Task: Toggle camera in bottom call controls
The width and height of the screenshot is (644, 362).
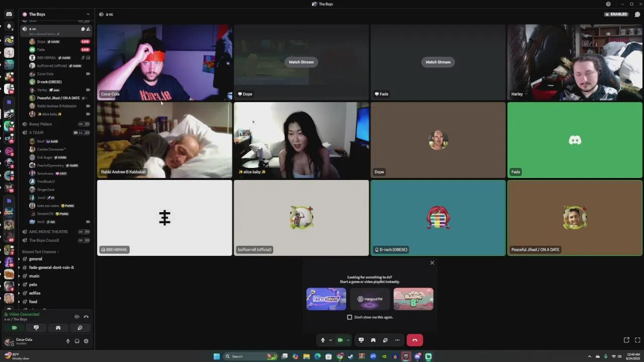Action: (x=340, y=340)
